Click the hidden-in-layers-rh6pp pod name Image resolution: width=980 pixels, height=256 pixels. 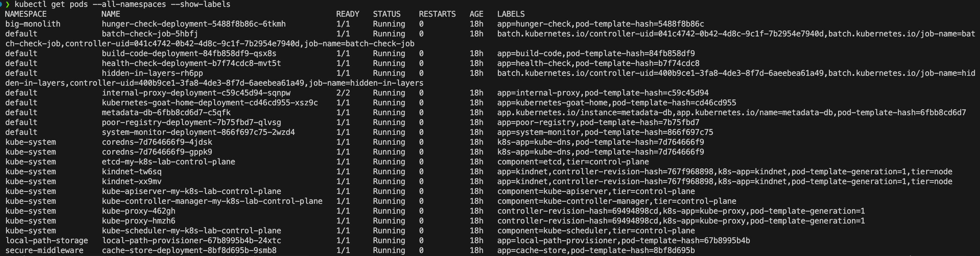[152, 73]
